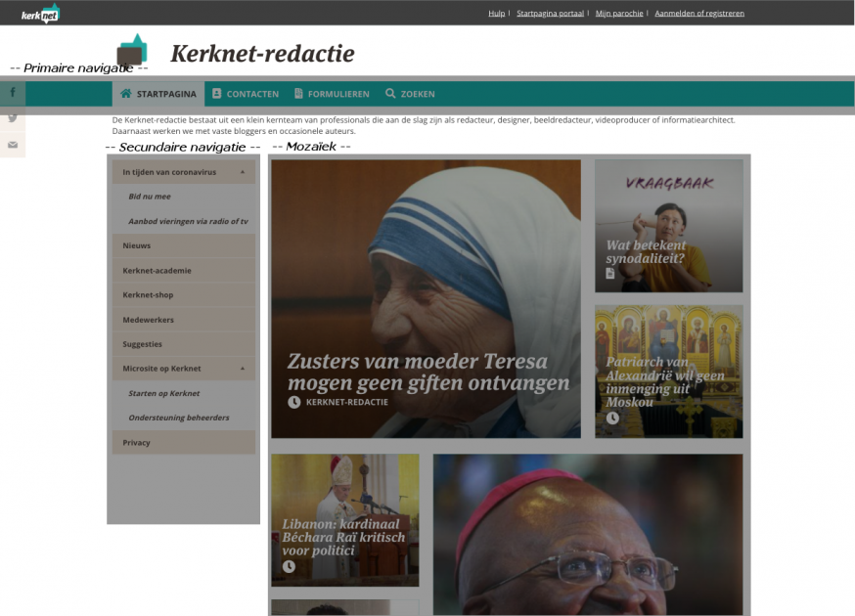This screenshot has width=855, height=616.
Task: Click KERKNET-REDACTIE label on Teresa tile
Action: pyautogui.click(x=347, y=402)
